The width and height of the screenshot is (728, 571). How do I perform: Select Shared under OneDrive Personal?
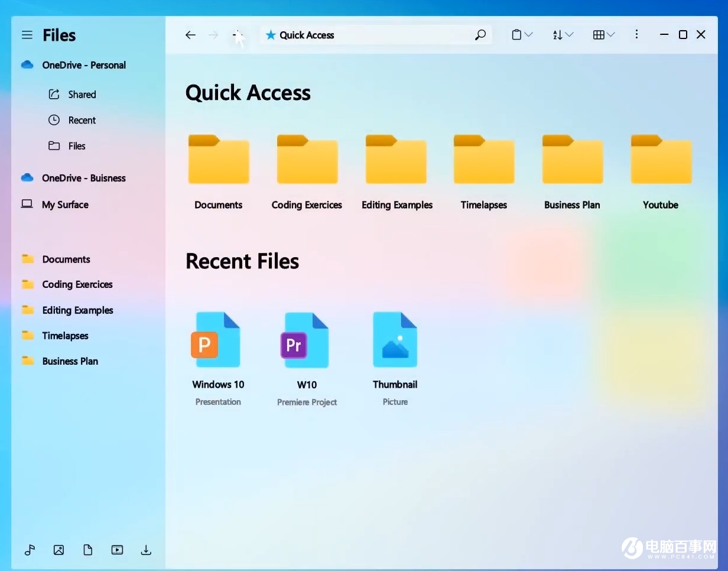[82, 95]
